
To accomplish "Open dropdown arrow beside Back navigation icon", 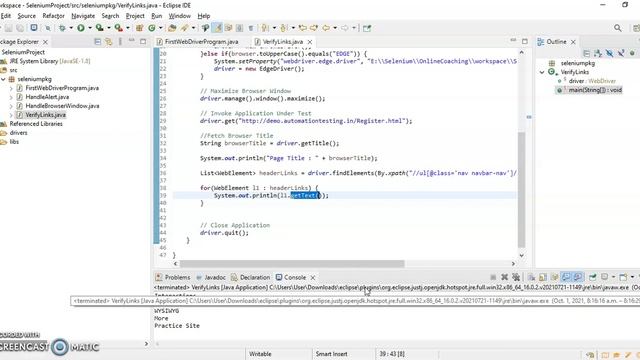I will [x=335, y=28].
